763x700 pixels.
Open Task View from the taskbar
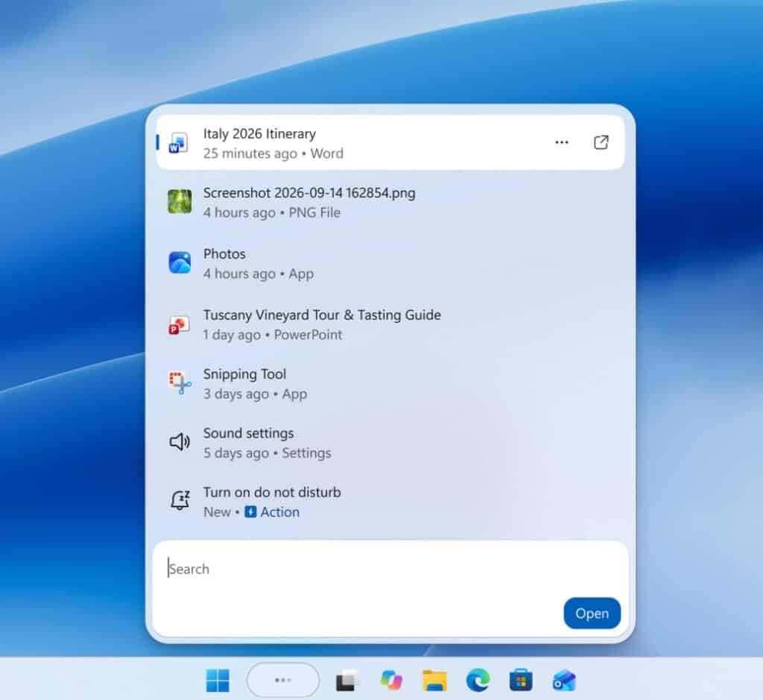(x=347, y=680)
